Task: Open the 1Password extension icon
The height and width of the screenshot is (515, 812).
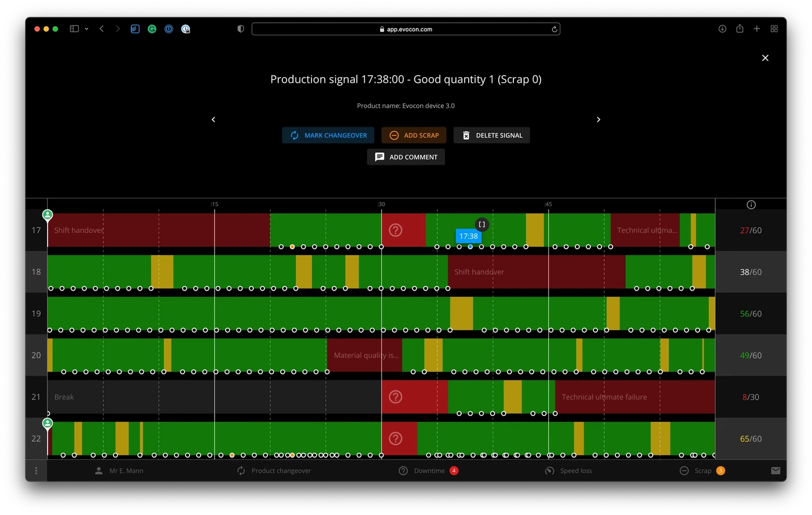Action: 169,29
